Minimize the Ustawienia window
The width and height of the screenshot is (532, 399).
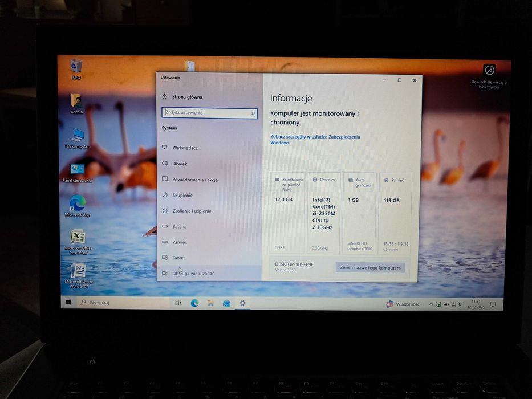click(x=384, y=80)
